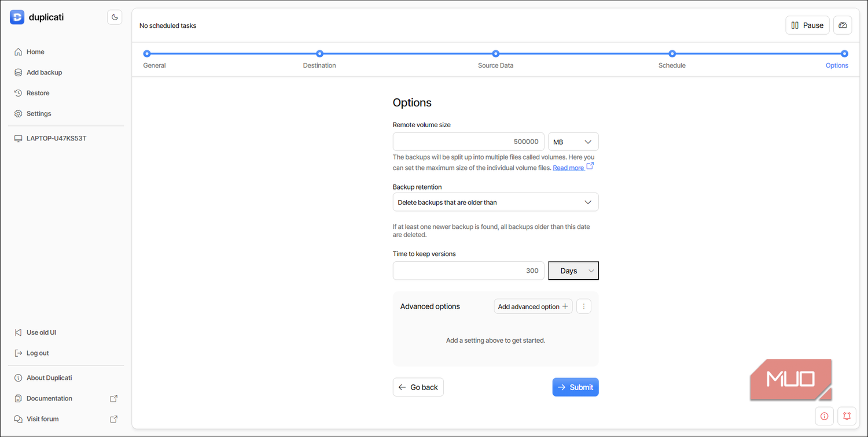Click No scheduled tasks status text
Image resolution: width=868 pixels, height=437 pixels.
click(168, 25)
